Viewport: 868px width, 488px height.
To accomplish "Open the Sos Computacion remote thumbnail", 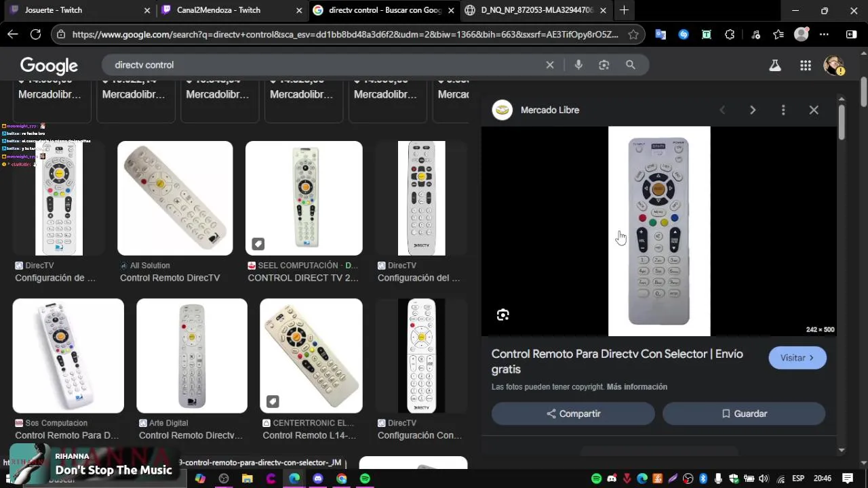I will (68, 356).
